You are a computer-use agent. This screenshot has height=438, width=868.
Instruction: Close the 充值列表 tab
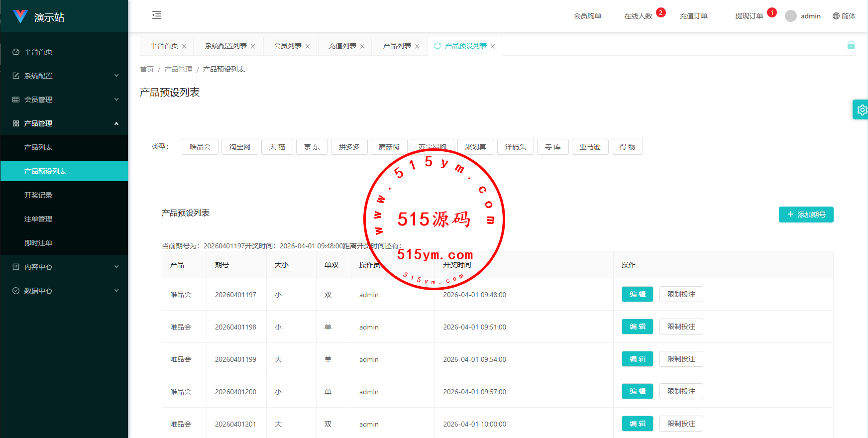coord(362,46)
